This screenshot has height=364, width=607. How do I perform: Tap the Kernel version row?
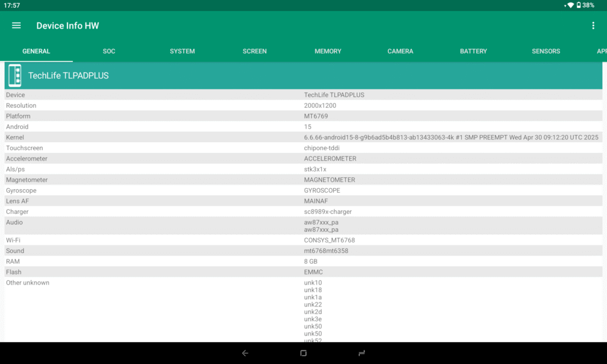(x=302, y=138)
